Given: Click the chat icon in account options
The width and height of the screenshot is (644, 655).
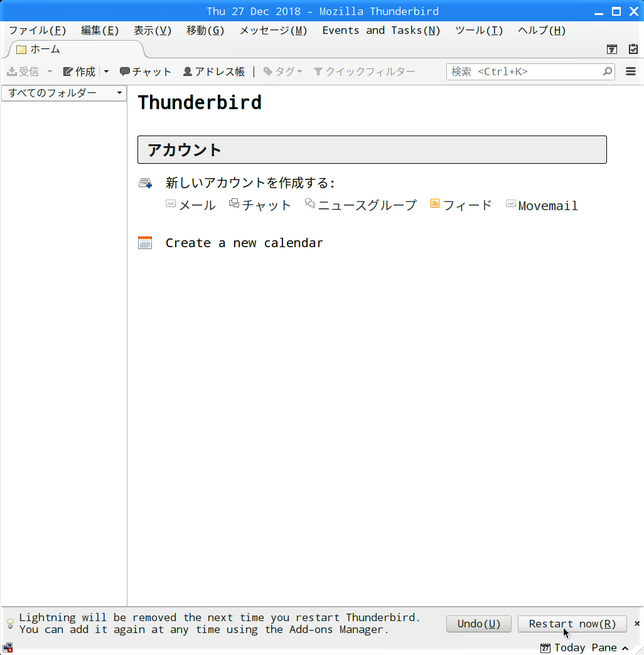Looking at the screenshot, I should point(234,203).
